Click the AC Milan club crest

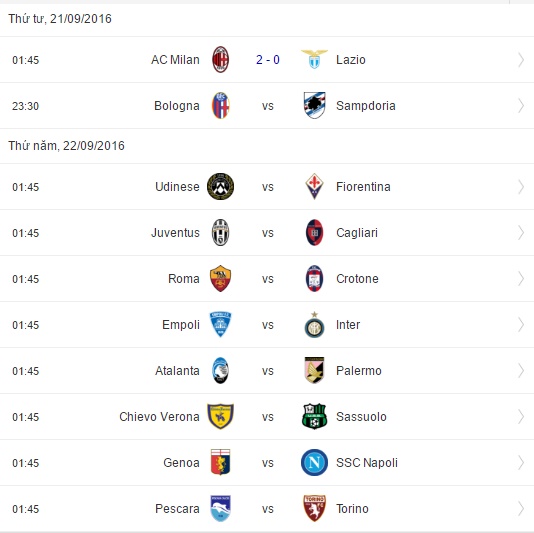[220, 60]
